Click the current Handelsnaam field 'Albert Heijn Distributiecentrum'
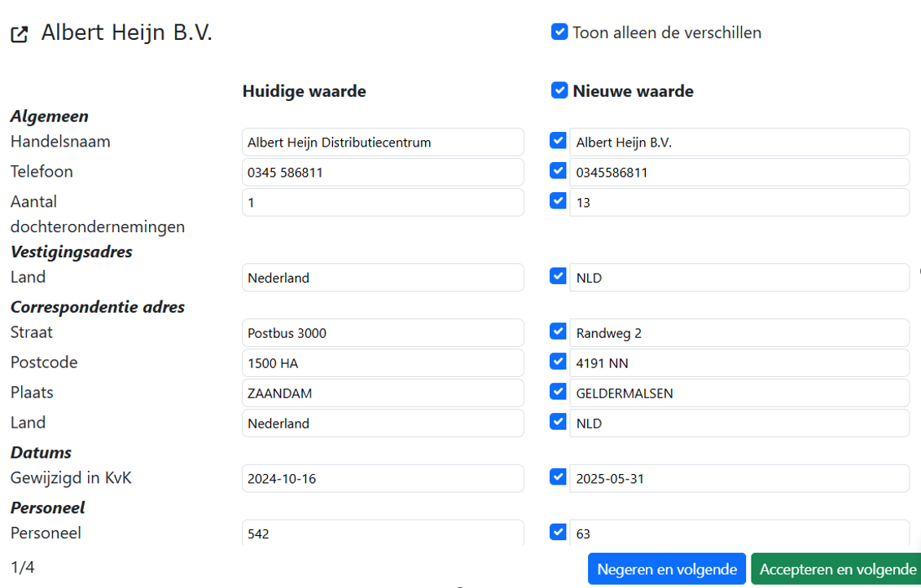 coord(383,143)
